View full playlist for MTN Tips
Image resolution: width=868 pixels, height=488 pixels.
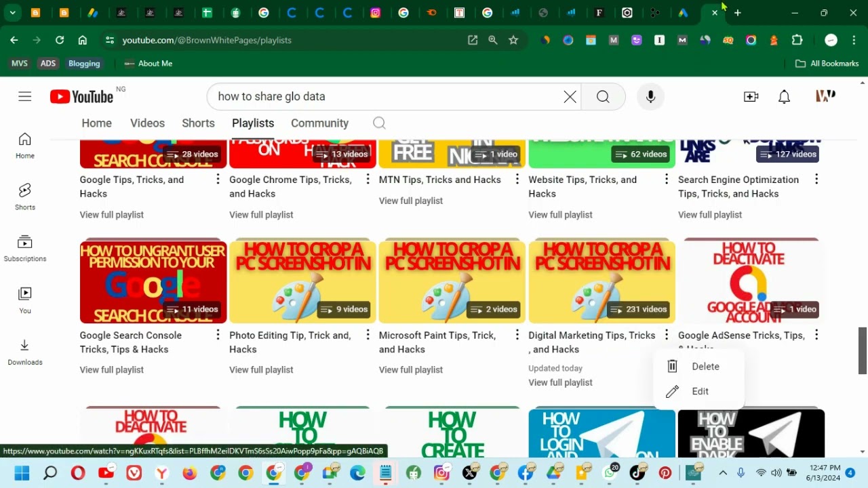coord(411,201)
